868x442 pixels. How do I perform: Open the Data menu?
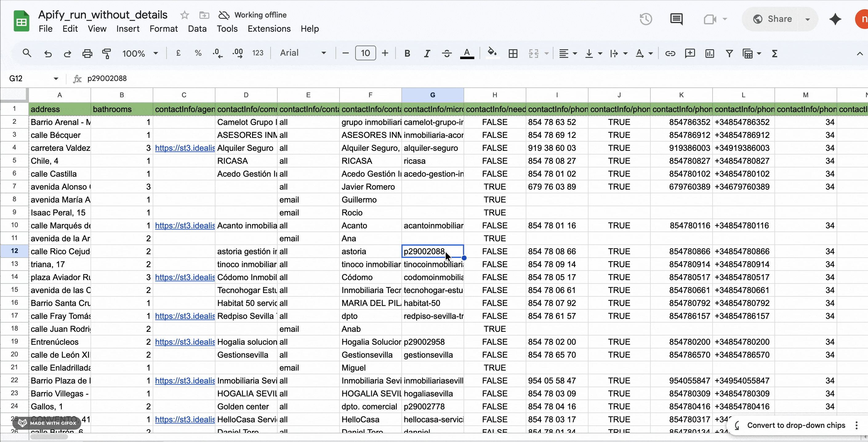point(197,29)
